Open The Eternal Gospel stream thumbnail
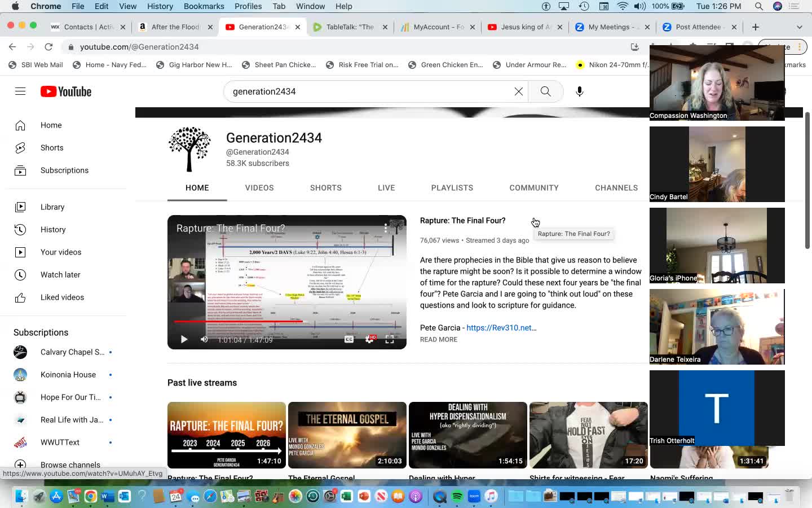 347,435
